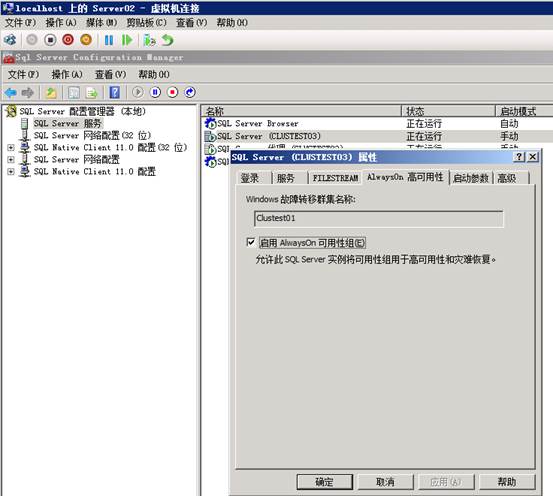
Task: Stop the service with the red stop icon
Action: click(172, 92)
